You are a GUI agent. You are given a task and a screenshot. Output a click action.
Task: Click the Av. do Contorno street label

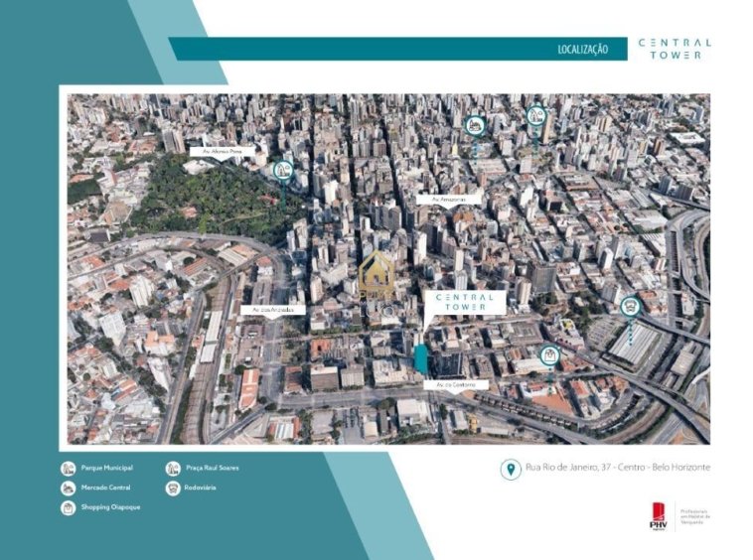pyautogui.click(x=449, y=384)
